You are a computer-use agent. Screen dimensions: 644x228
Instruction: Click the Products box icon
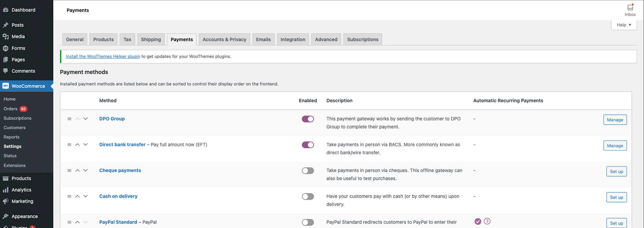click(x=5, y=178)
